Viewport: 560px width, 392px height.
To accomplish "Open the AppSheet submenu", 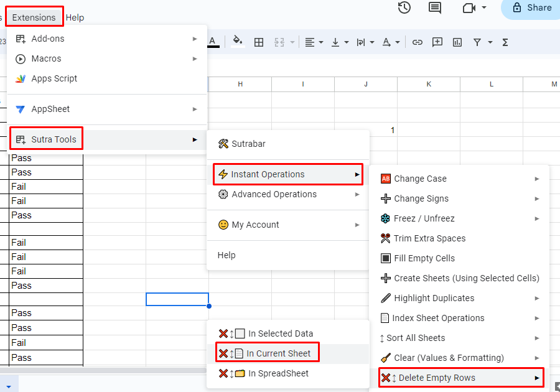I will click(x=107, y=109).
